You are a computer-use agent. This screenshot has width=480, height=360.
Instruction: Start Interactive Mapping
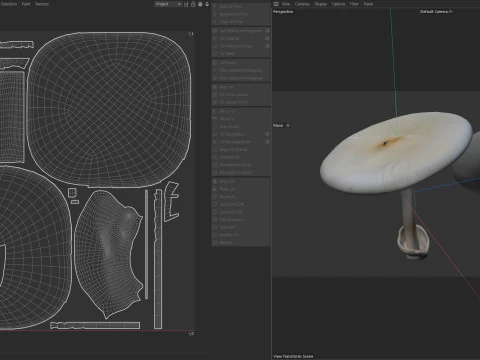coord(241,70)
